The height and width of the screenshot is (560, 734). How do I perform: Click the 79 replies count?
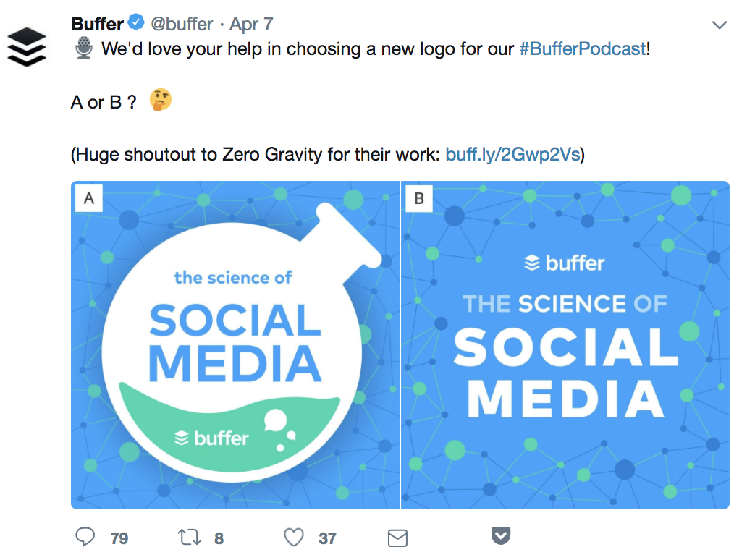[x=119, y=538]
